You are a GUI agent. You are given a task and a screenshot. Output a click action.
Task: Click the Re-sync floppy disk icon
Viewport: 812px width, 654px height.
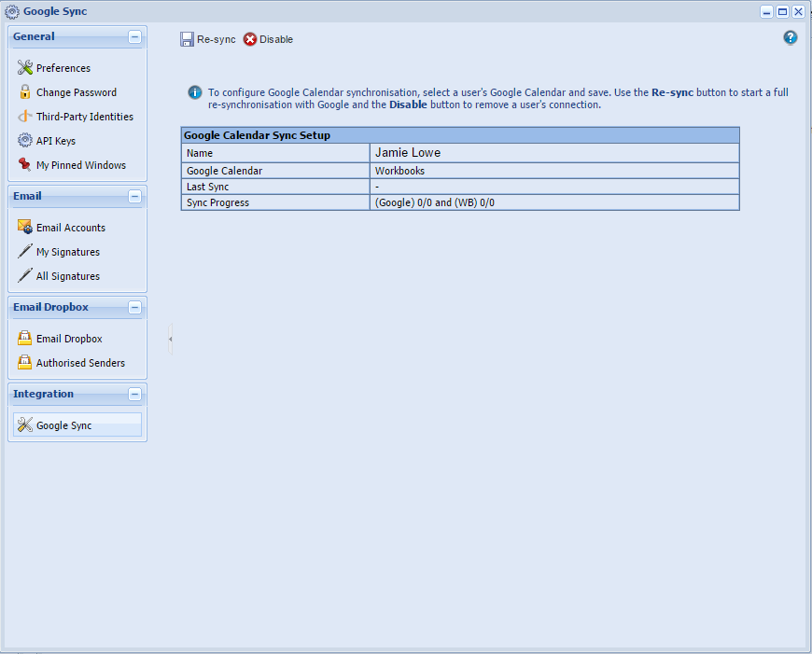187,39
